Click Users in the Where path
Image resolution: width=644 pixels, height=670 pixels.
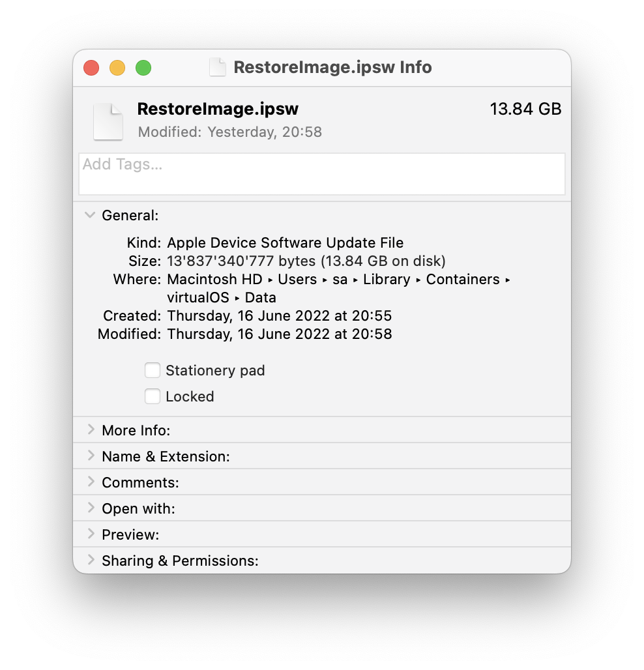point(297,280)
